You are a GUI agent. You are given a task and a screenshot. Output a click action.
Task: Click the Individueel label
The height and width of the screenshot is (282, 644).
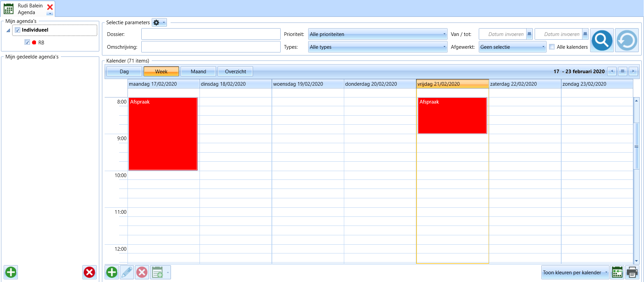pos(35,30)
